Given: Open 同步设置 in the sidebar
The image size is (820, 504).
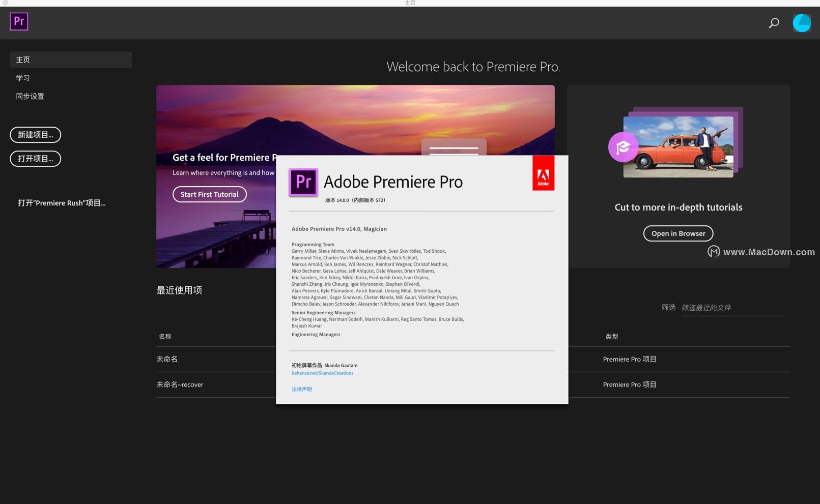Looking at the screenshot, I should 30,96.
